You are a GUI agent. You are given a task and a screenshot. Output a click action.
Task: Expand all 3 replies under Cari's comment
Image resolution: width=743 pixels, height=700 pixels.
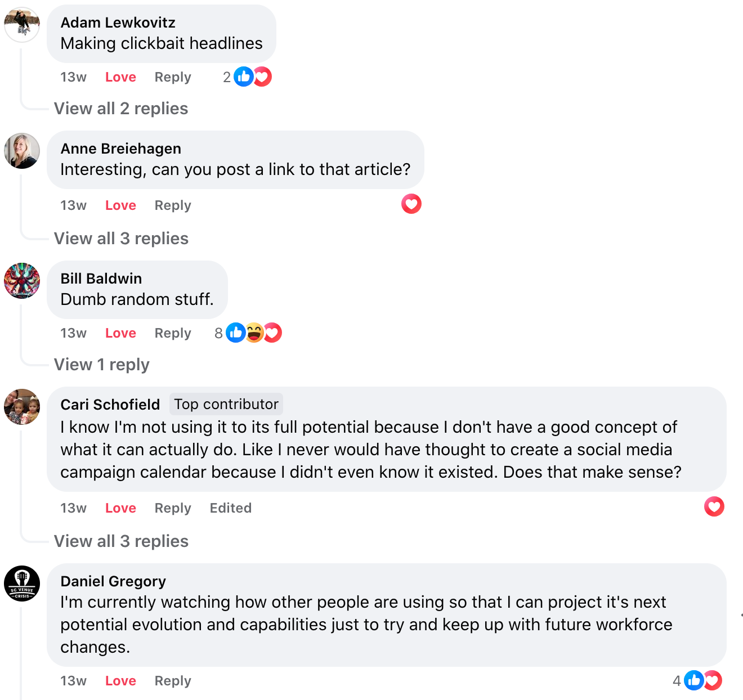pos(121,541)
